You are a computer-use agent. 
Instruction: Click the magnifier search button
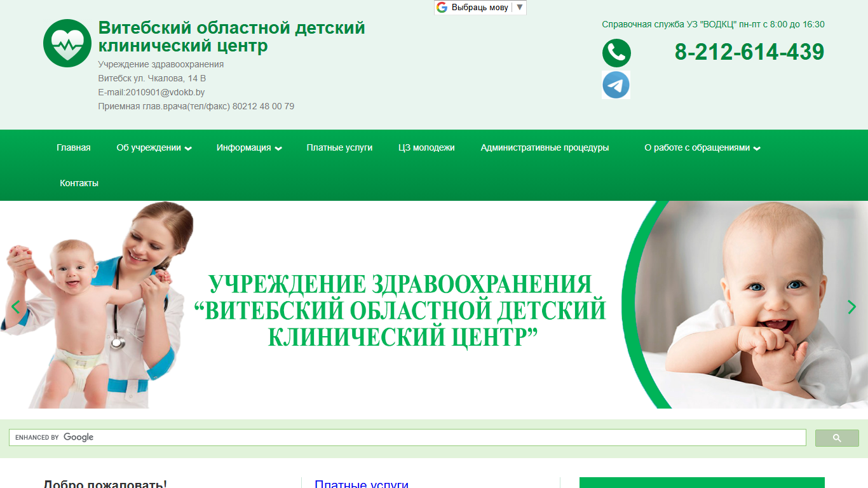pyautogui.click(x=837, y=438)
